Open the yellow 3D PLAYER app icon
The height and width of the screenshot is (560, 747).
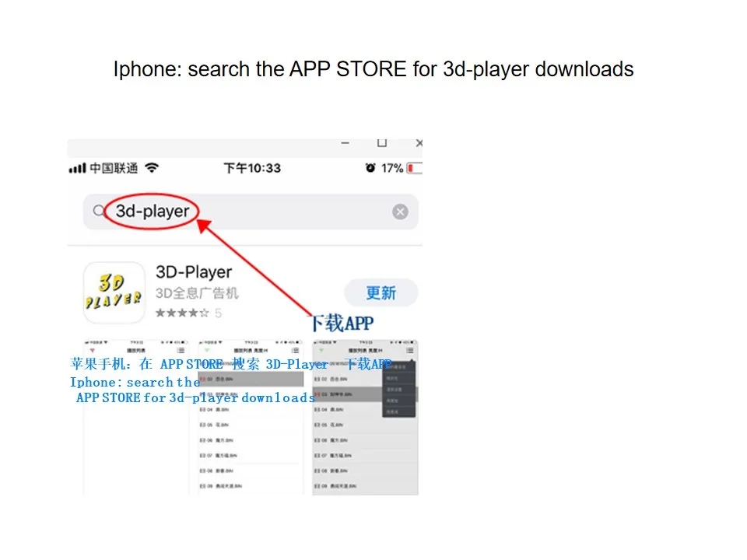[x=114, y=293]
